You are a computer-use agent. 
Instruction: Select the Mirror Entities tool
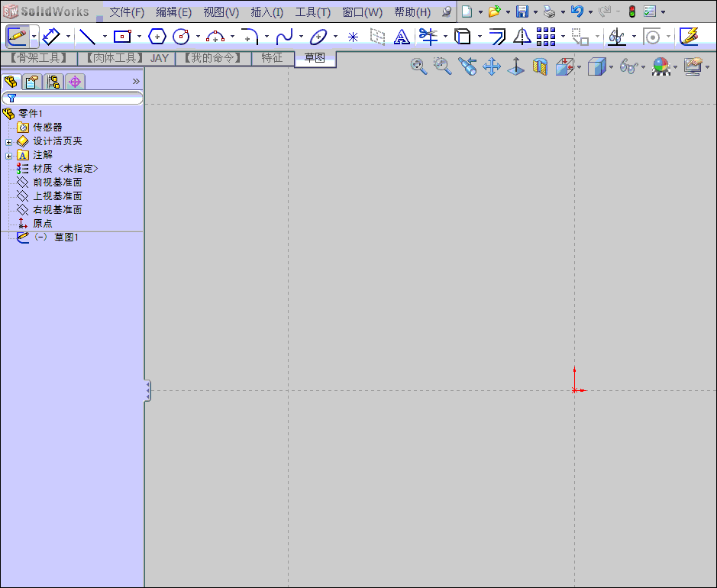[522, 36]
